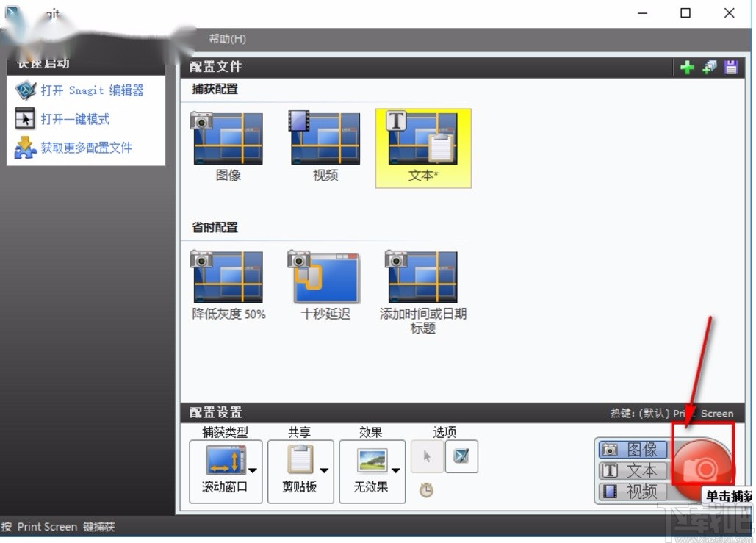Open one-click mode (打开一键模式)
The height and width of the screenshot is (543, 756).
pos(75,119)
